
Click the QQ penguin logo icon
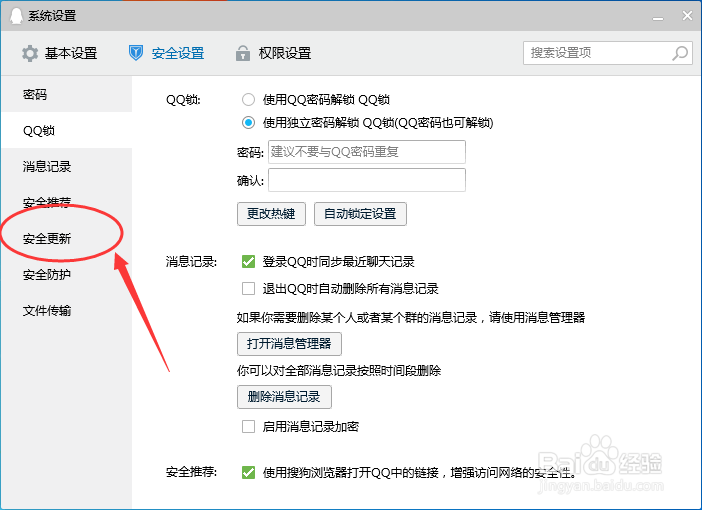[16, 16]
